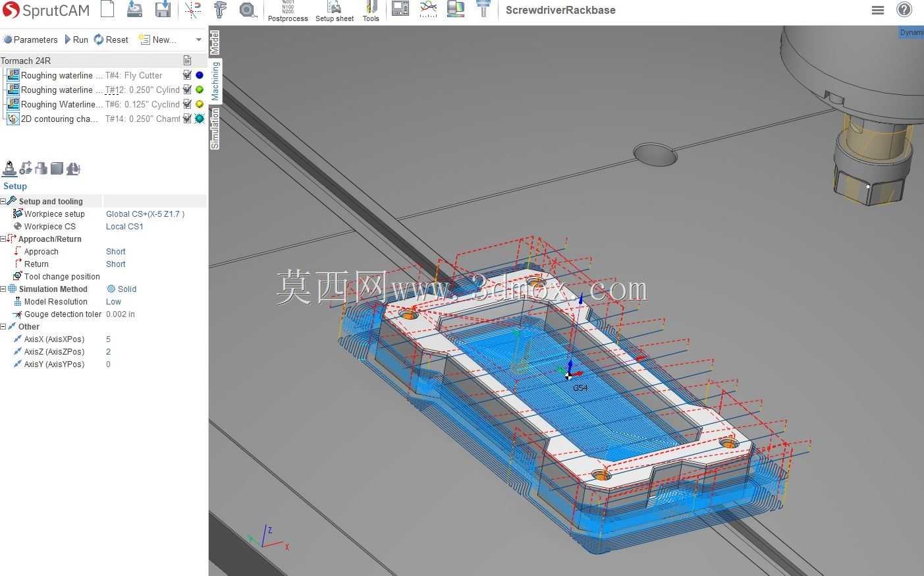Click the Dynamic button in viewport corner
Viewport: 924px width, 576px height.
(911, 32)
